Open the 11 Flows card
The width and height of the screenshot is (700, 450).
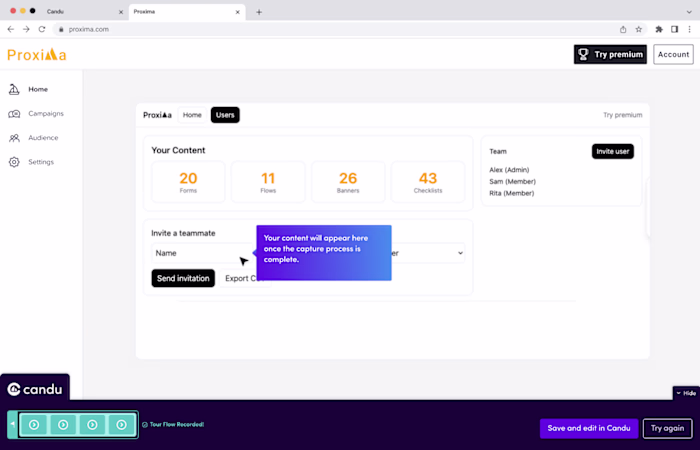(x=268, y=182)
